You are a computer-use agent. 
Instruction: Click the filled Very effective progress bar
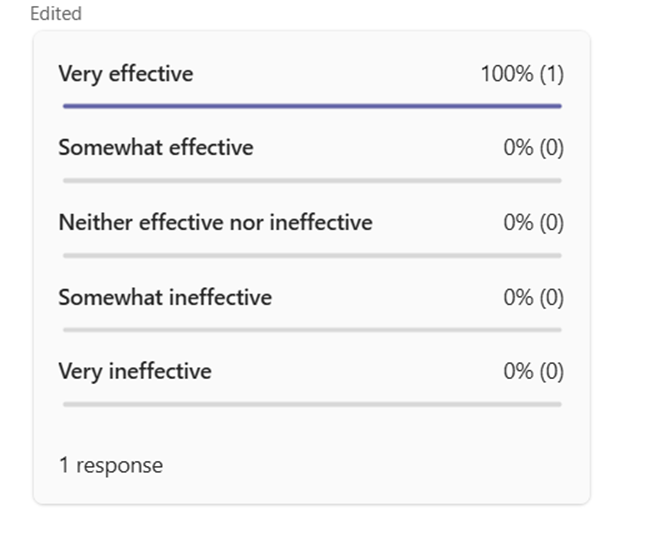click(312, 105)
